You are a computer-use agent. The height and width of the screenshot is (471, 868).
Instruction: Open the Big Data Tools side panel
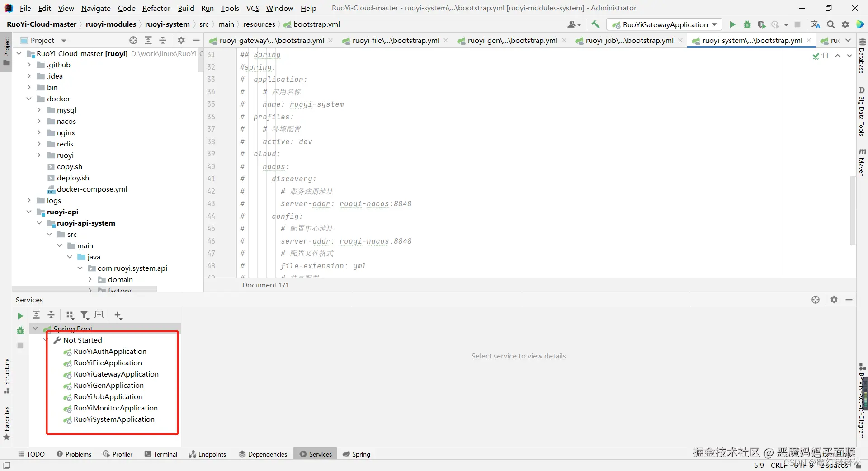(862, 111)
